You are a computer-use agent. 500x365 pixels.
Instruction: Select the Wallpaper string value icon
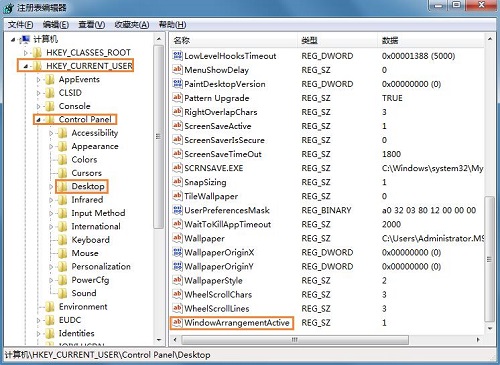177,238
